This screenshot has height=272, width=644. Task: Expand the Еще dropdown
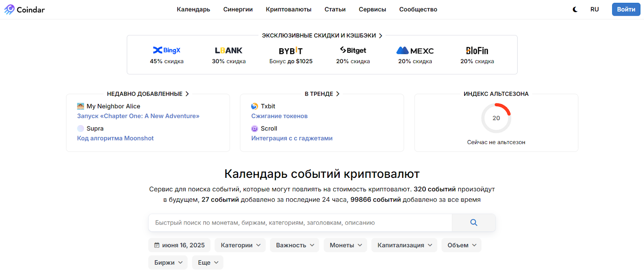(208, 262)
